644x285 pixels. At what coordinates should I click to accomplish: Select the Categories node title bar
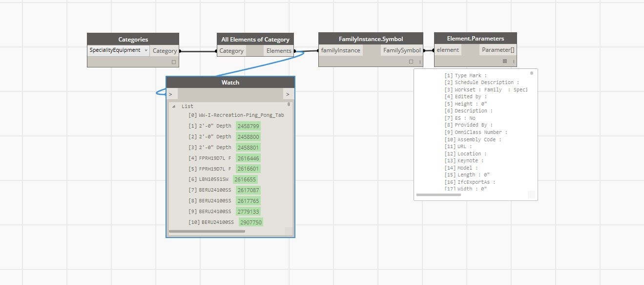coord(133,39)
